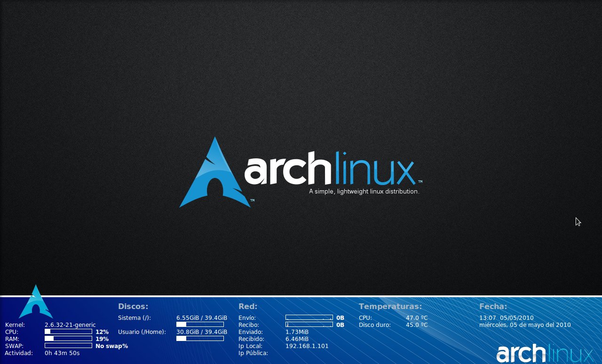The width and height of the screenshot is (602, 364).
Task: Click the "Fecha:" heading
Action: 493,306
